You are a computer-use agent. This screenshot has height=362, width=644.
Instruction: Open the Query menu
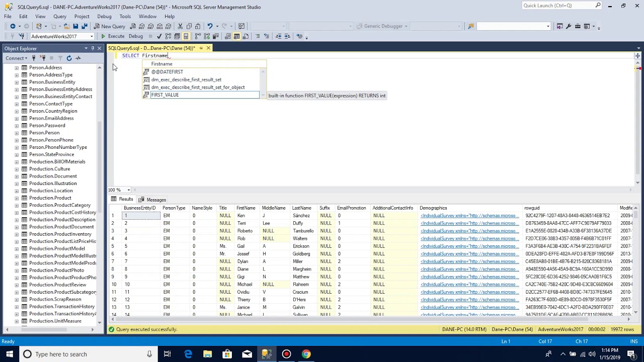pyautogui.click(x=60, y=16)
